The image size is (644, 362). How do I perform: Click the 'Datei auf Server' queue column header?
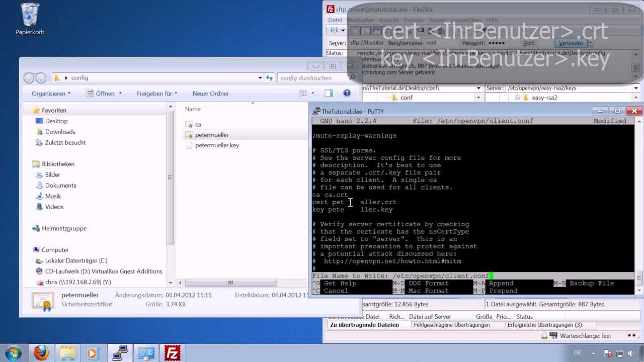[x=430, y=317]
